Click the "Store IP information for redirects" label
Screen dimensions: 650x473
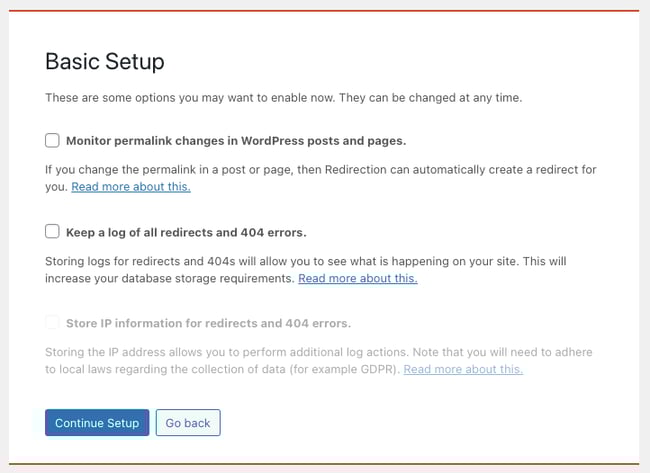tap(208, 323)
